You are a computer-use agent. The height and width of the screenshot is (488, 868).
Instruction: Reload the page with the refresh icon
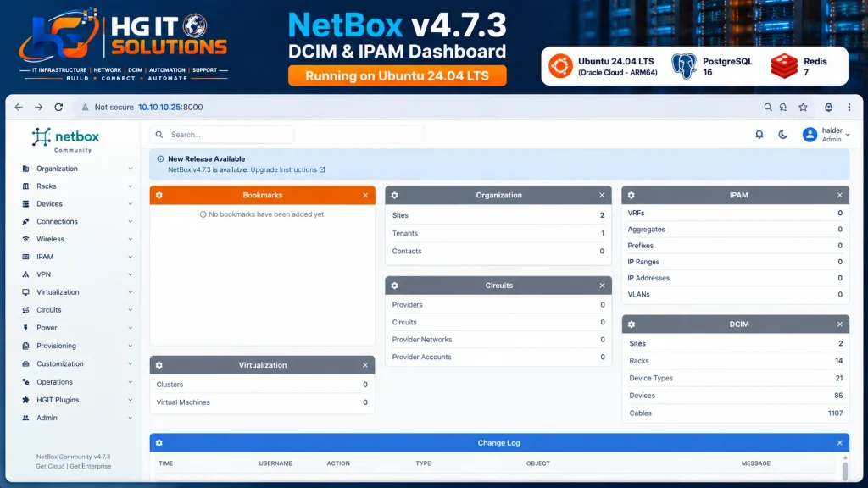click(58, 107)
